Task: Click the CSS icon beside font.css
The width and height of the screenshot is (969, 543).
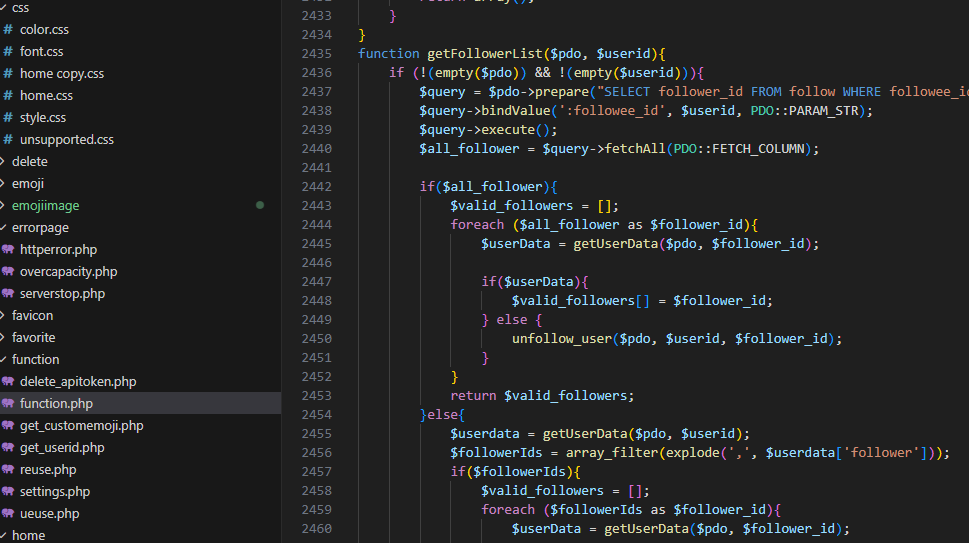Action: (x=8, y=52)
